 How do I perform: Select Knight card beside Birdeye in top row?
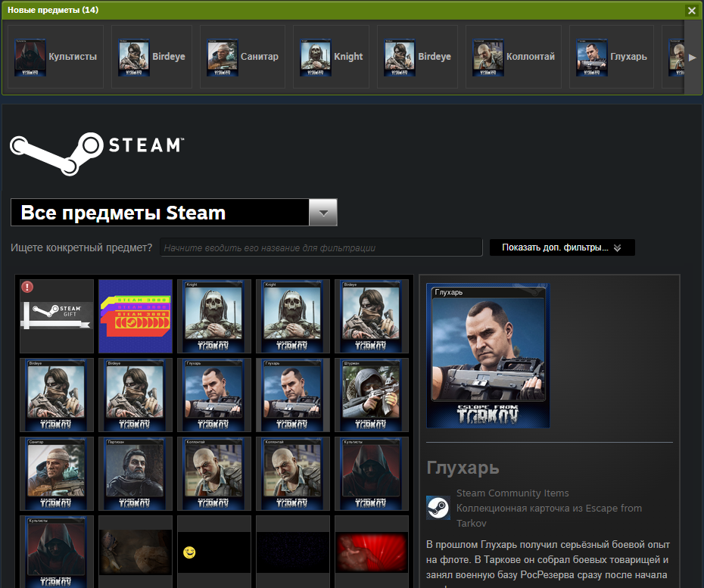tap(293, 316)
